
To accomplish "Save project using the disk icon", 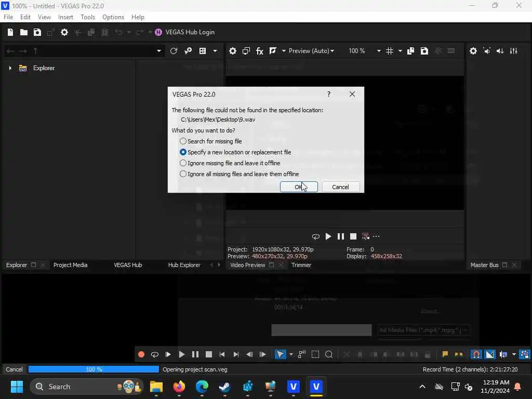I will pos(37,32).
